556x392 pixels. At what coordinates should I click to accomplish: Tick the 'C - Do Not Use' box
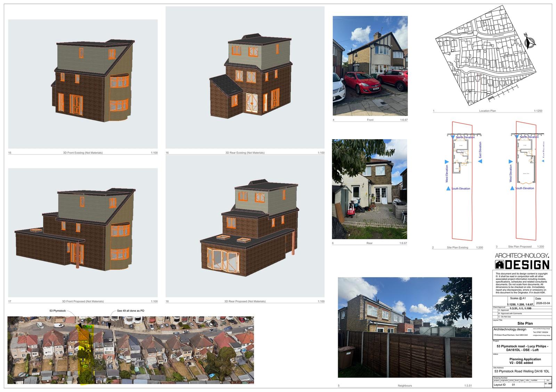pos(495,317)
